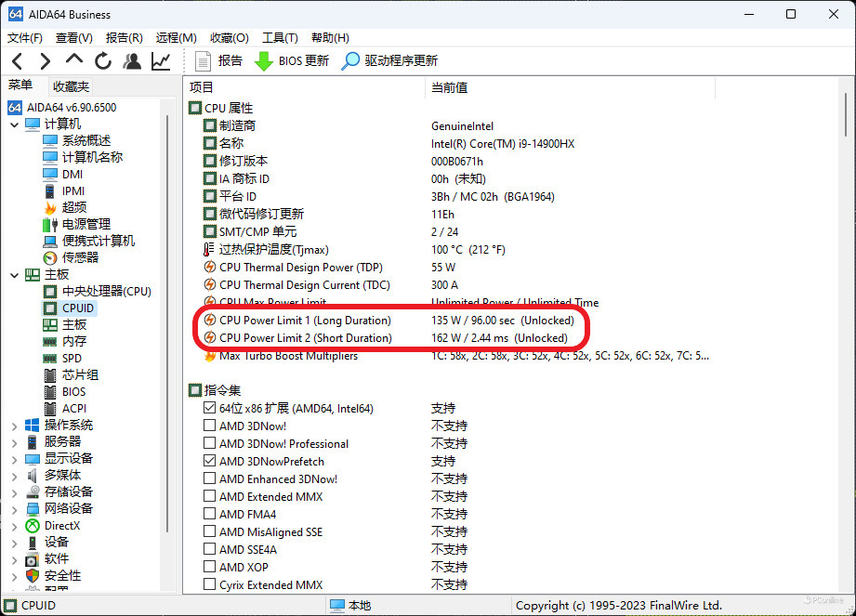Open the 报告(R) menu

point(124,38)
